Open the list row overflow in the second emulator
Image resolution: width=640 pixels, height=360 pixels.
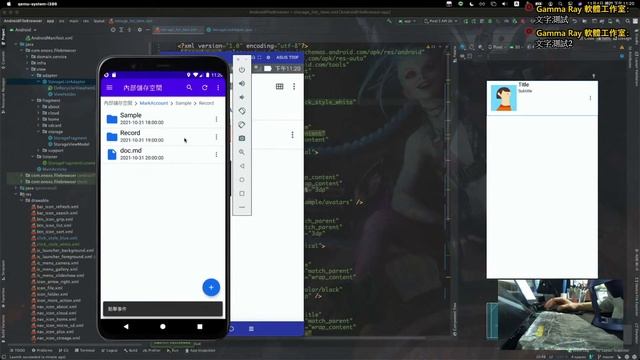[292, 135]
